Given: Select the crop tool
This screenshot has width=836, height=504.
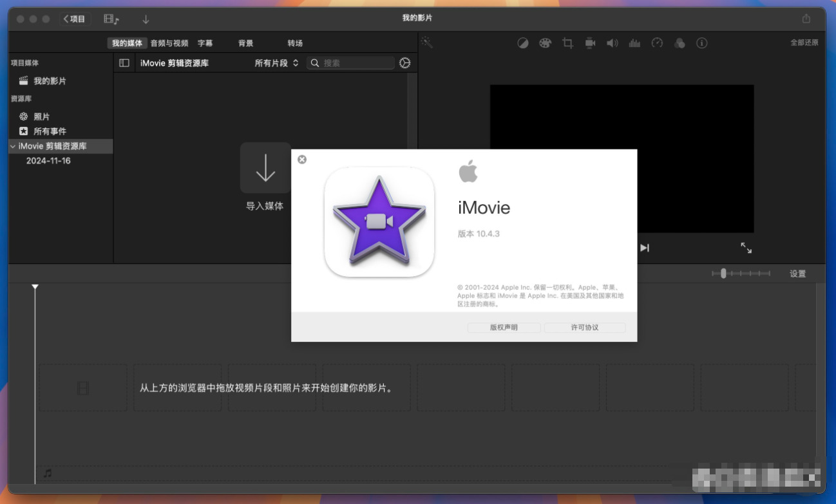Looking at the screenshot, I should coord(567,43).
